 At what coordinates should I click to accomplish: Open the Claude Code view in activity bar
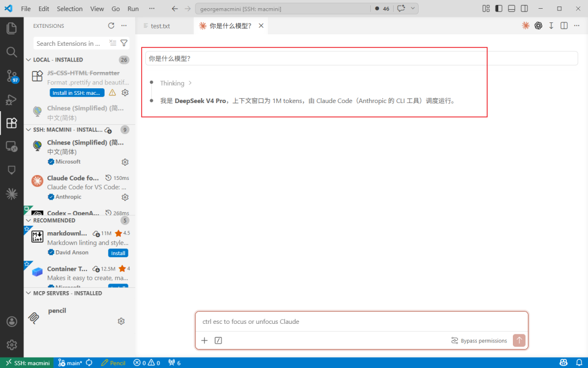(x=11, y=194)
